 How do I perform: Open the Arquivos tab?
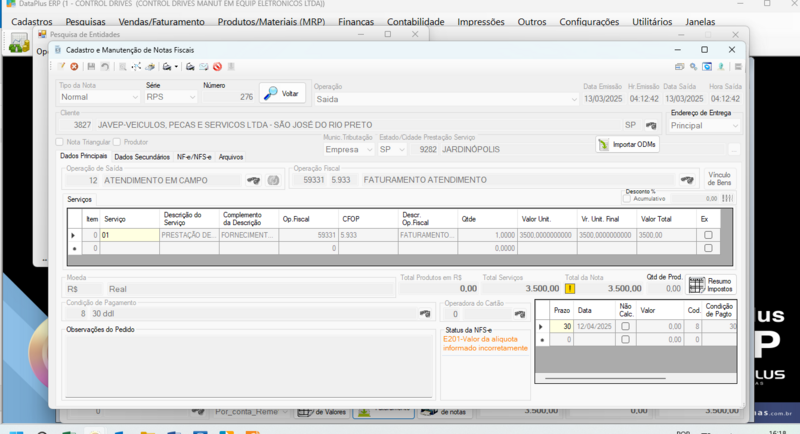click(231, 157)
